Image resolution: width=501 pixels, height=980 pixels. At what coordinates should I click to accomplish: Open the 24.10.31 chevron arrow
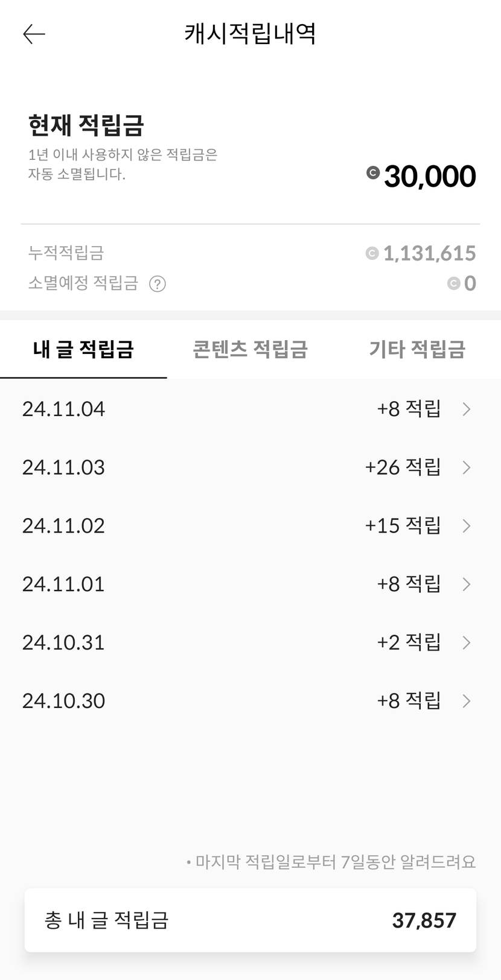[x=466, y=642]
